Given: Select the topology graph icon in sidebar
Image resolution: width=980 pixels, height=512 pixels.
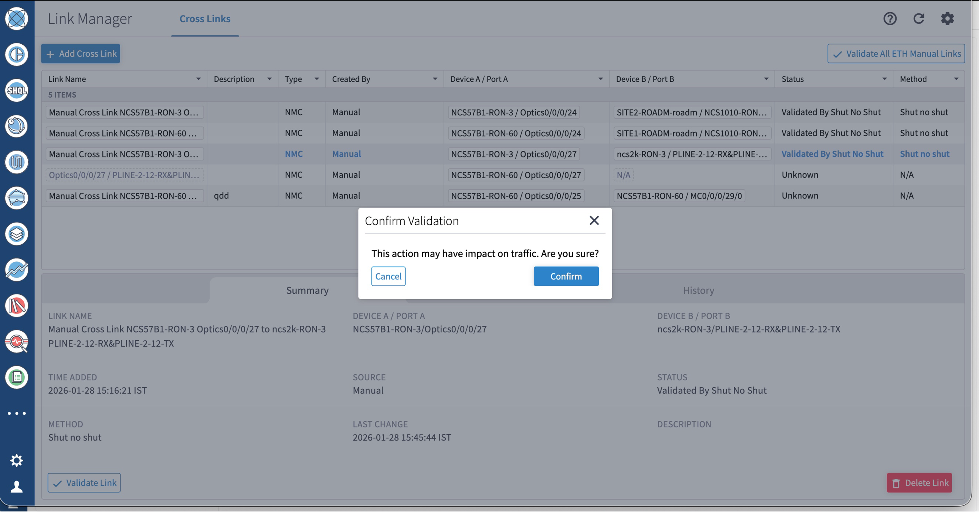Looking at the screenshot, I should coord(16,198).
